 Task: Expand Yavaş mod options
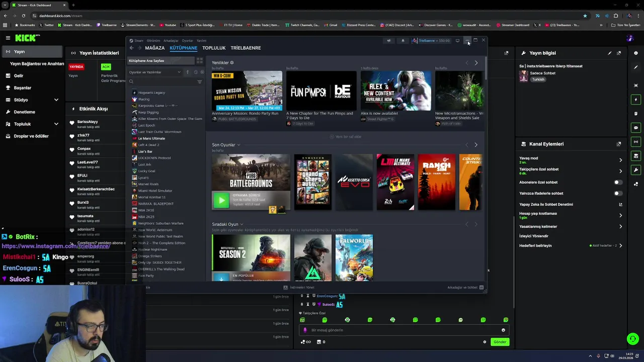point(620,160)
